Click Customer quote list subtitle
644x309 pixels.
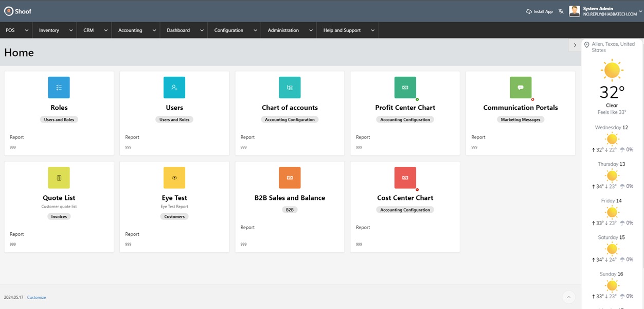tap(59, 207)
